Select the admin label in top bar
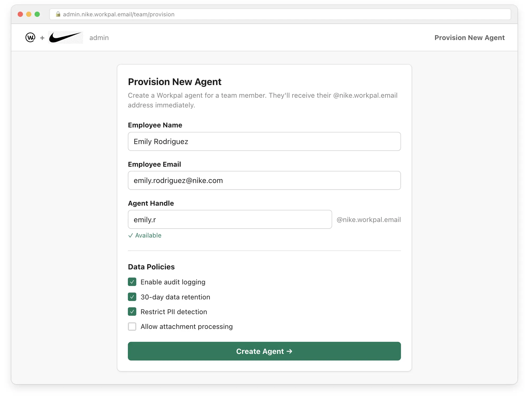This screenshot has height=405, width=532. [x=99, y=38]
